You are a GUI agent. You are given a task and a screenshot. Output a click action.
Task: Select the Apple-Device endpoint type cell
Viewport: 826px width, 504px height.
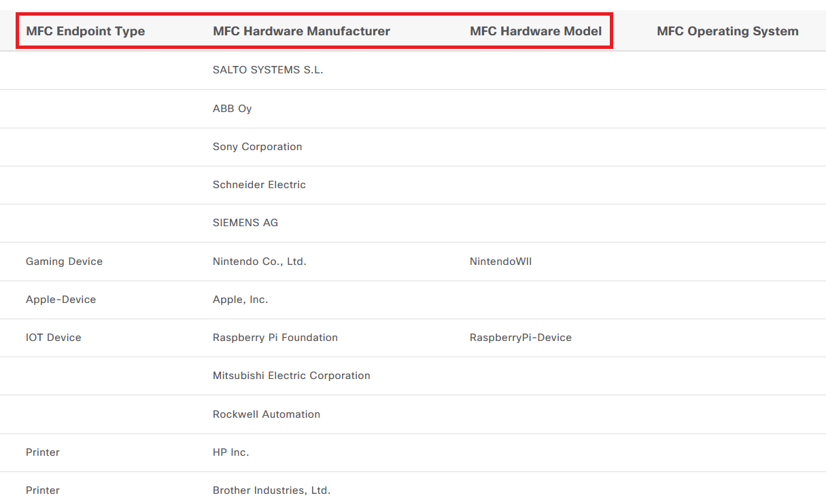61,299
